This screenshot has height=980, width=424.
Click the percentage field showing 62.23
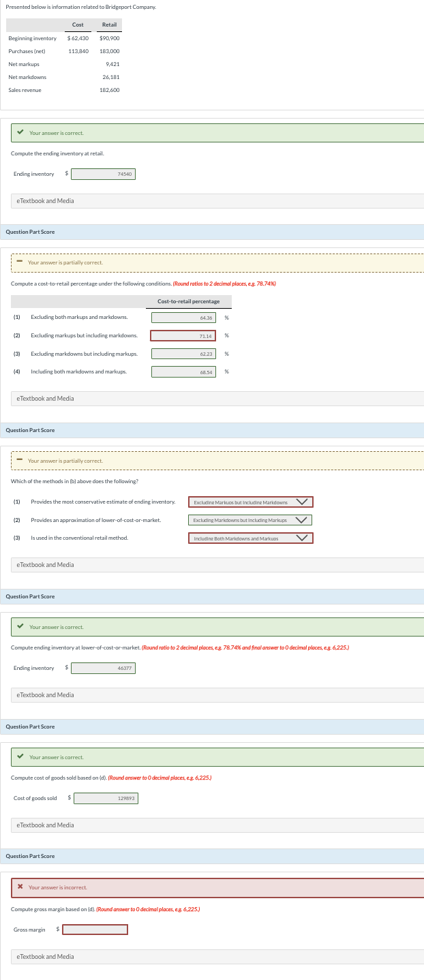[x=183, y=354]
